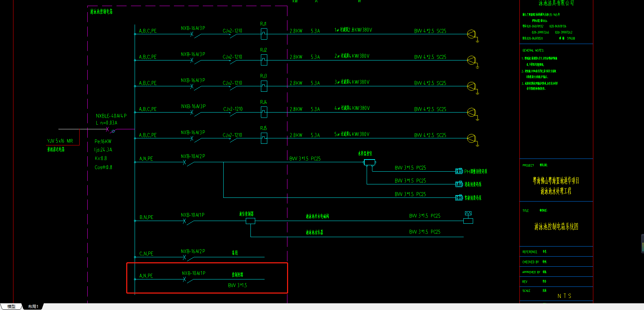Select the RJ5 thermal relay symbol
This screenshot has height=310, width=644.
(264, 138)
